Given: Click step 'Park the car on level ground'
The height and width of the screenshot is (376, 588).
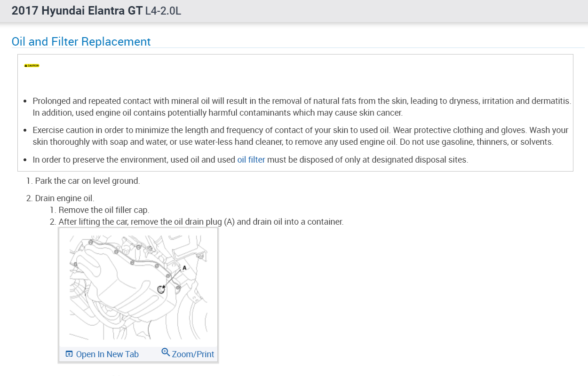Looking at the screenshot, I should pos(87,180).
